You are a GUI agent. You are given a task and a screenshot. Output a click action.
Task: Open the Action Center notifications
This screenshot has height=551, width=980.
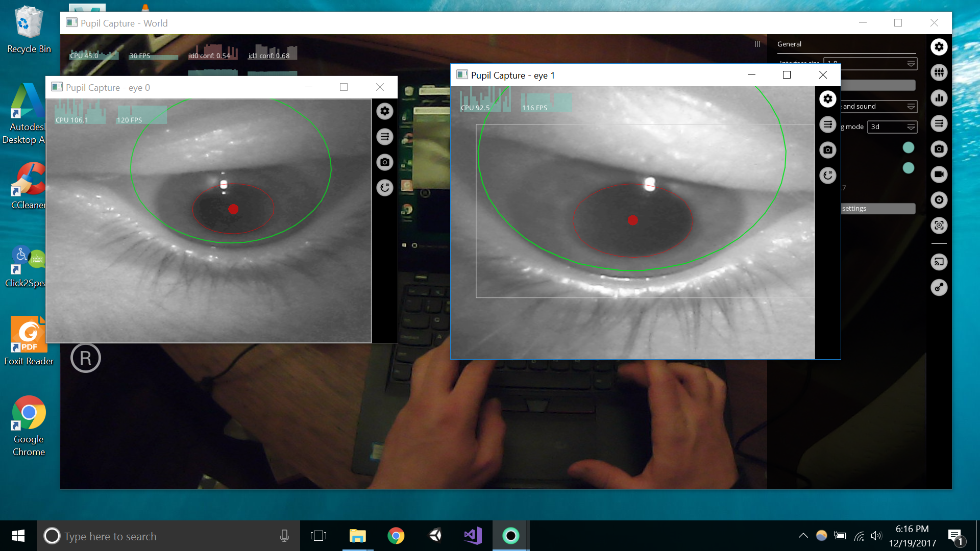point(955,536)
